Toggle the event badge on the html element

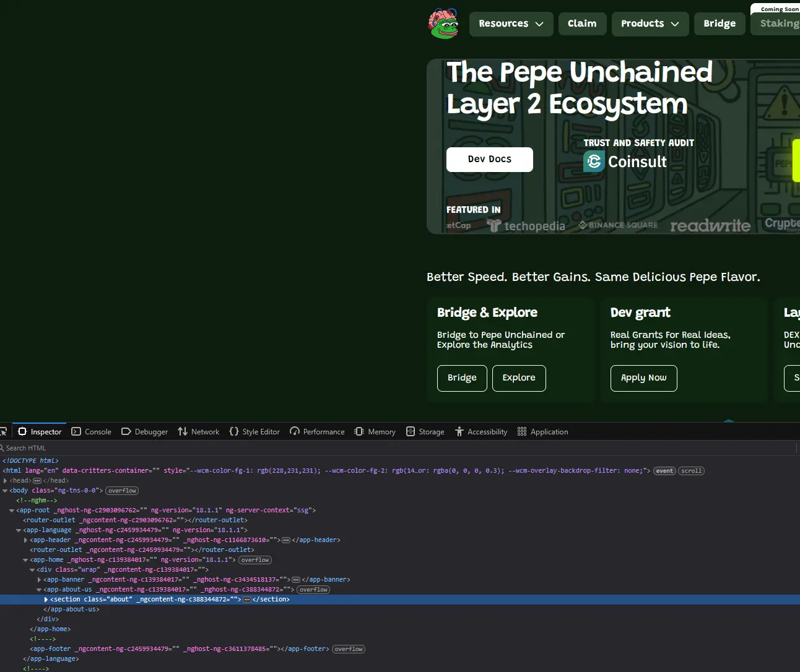point(664,471)
